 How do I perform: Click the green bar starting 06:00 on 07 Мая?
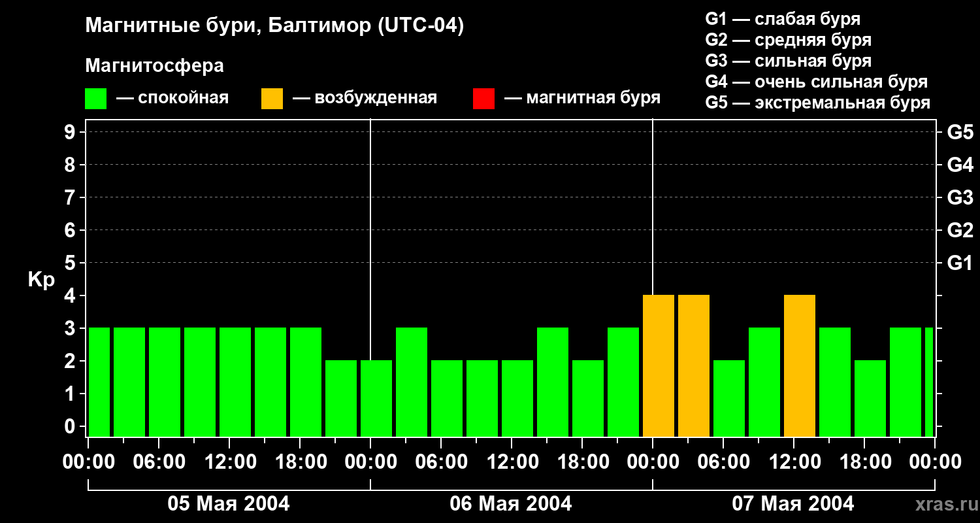pos(729,399)
